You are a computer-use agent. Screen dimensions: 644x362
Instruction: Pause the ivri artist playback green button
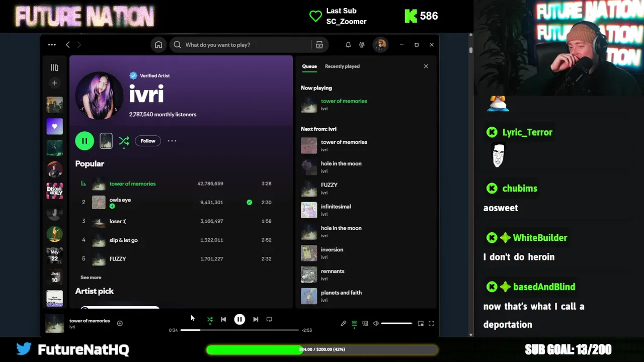pyautogui.click(x=85, y=141)
